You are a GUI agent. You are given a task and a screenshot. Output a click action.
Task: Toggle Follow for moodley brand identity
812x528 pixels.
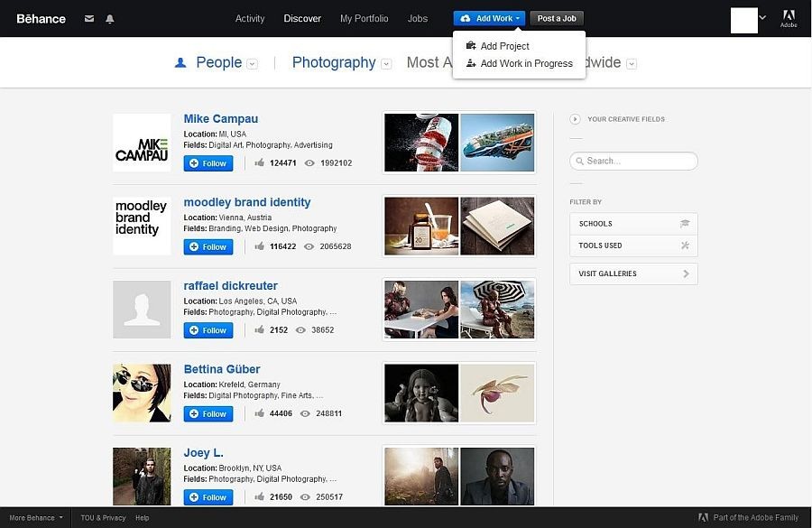208,246
